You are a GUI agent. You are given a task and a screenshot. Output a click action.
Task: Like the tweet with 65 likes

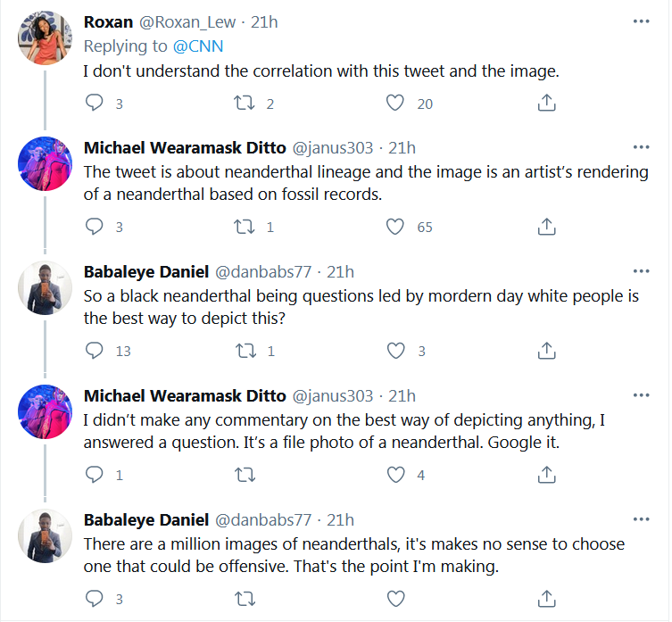pyautogui.click(x=395, y=227)
